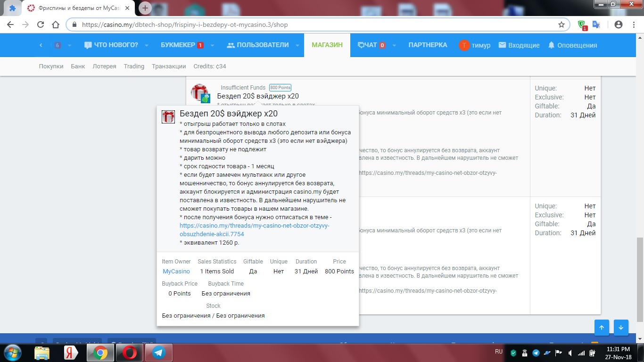The width and height of the screenshot is (644, 362).
Task: Click '0 Points' buyback price
Action: [x=180, y=294]
